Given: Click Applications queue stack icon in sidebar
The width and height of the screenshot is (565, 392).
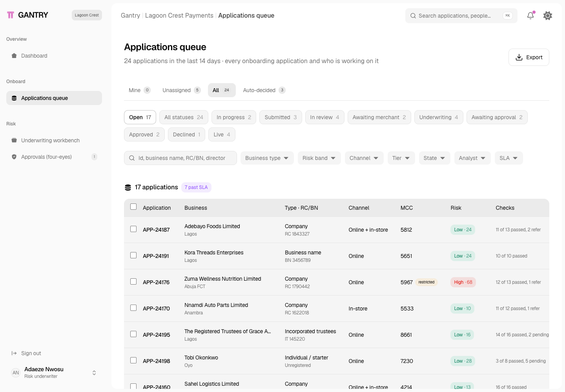Looking at the screenshot, I should (14, 98).
